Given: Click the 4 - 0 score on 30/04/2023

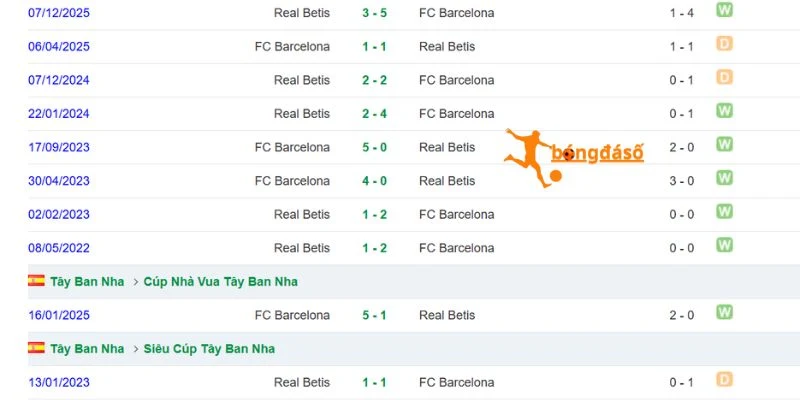Looking at the screenshot, I should [374, 181].
